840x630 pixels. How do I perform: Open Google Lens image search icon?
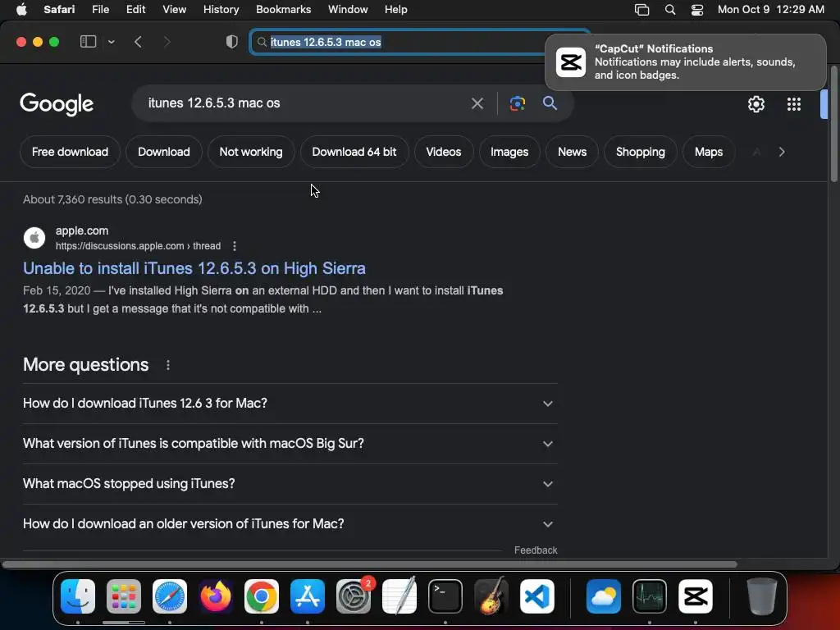[517, 103]
